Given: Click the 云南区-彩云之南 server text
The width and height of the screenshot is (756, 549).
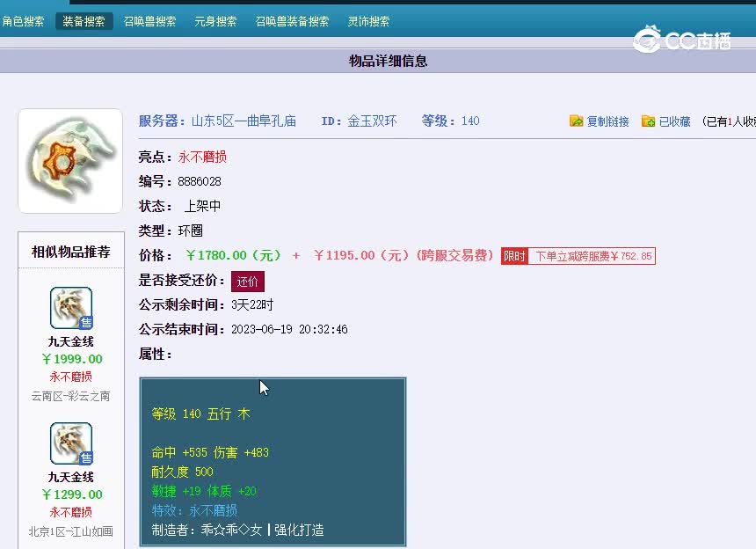Looking at the screenshot, I should pos(71,396).
